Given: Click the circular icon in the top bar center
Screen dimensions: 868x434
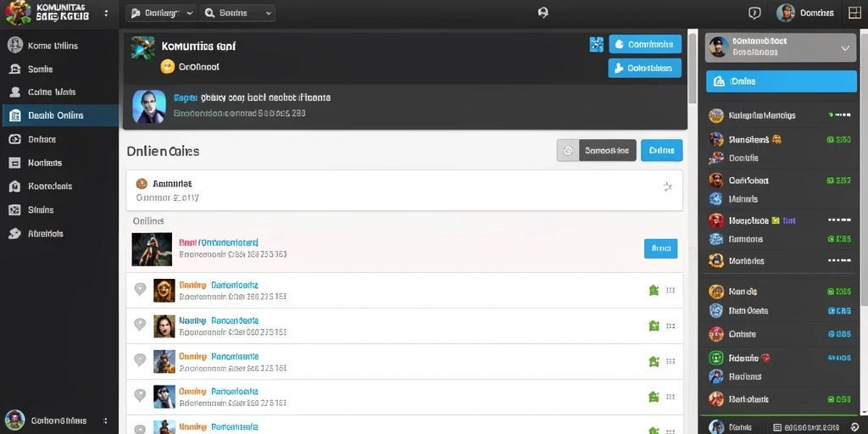Looking at the screenshot, I should coord(543,13).
